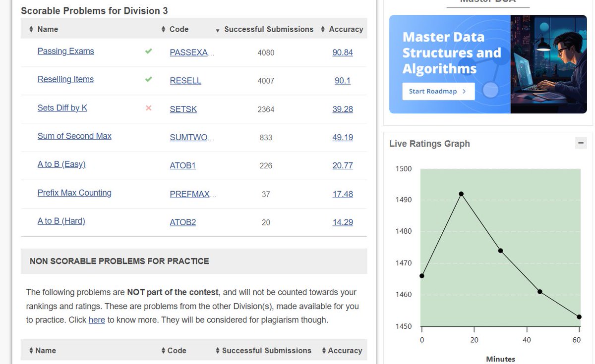The image size is (595, 364).
Task: Click the Start Roadmap button
Action: (438, 91)
